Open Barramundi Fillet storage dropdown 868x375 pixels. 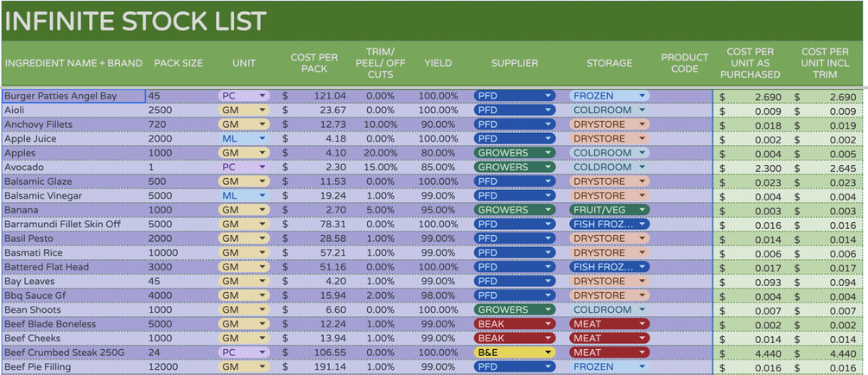tap(642, 225)
